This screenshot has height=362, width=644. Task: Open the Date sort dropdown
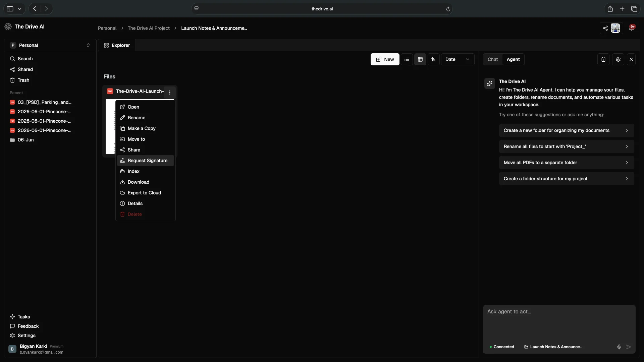tap(458, 59)
